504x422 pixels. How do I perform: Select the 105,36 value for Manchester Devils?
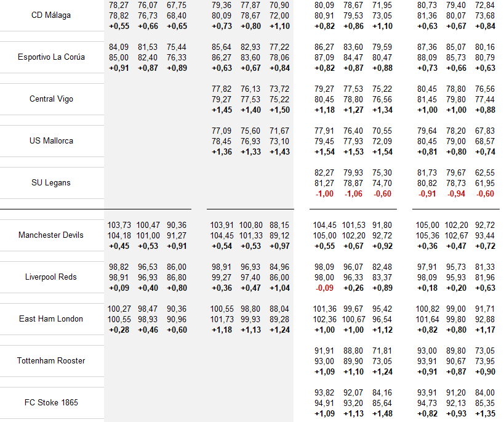(x=428, y=235)
